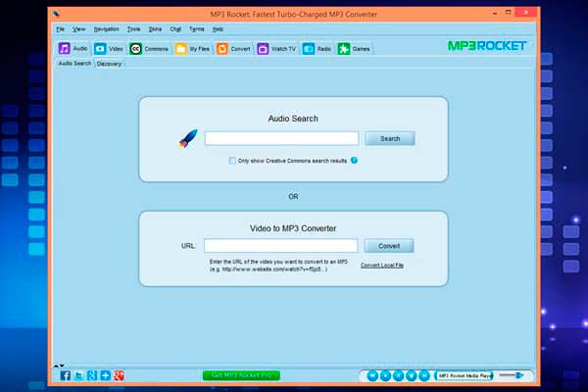
Task: Click the collapse arrows above social icons
Action: [59, 366]
